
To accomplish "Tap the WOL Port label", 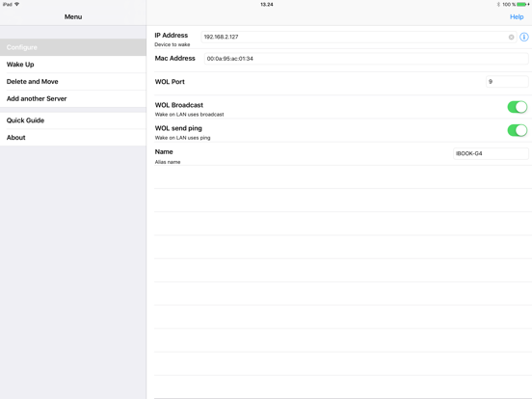I will (170, 82).
